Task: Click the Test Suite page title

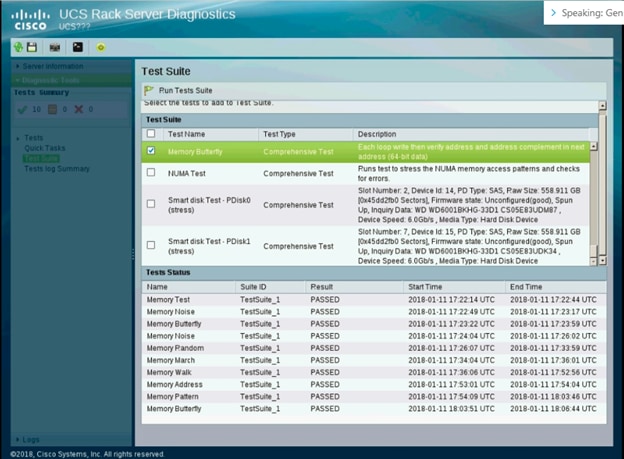Action: [166, 71]
